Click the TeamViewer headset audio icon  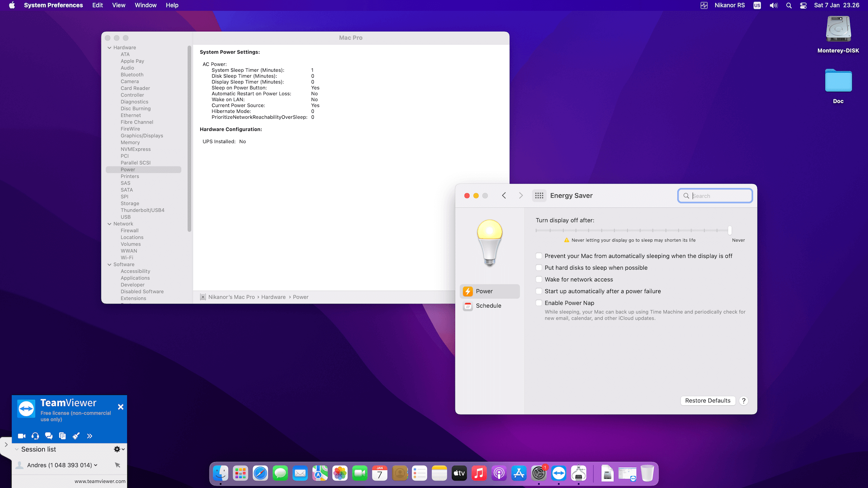(x=35, y=436)
